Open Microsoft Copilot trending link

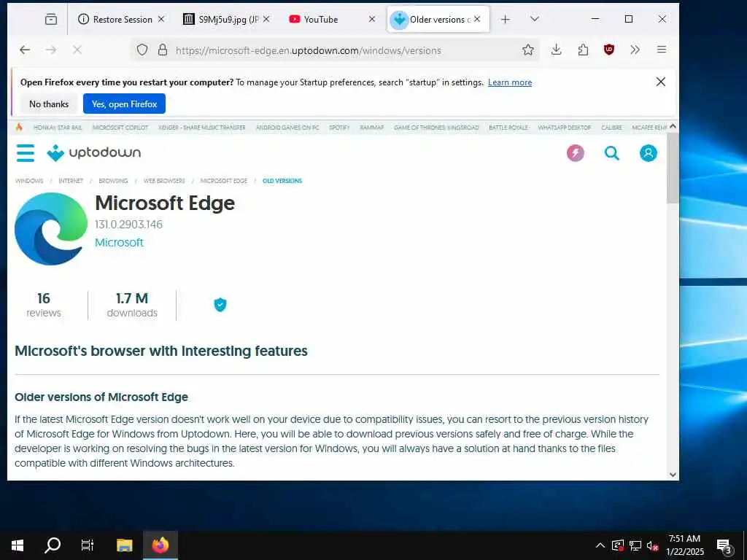[120, 128]
